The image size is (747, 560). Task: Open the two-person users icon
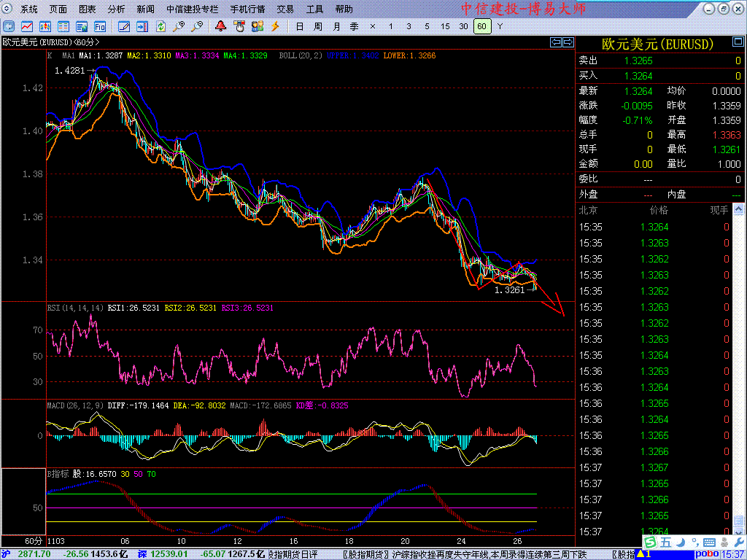(258, 27)
